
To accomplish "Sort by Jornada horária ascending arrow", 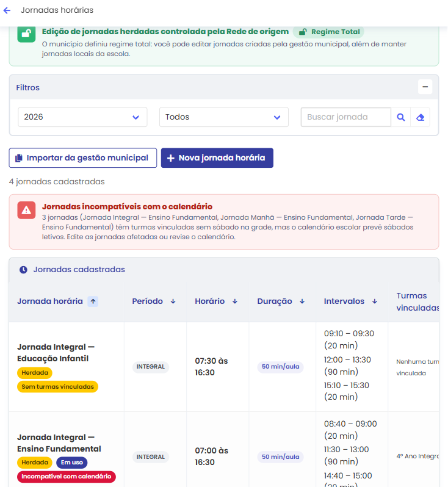I will (x=93, y=301).
